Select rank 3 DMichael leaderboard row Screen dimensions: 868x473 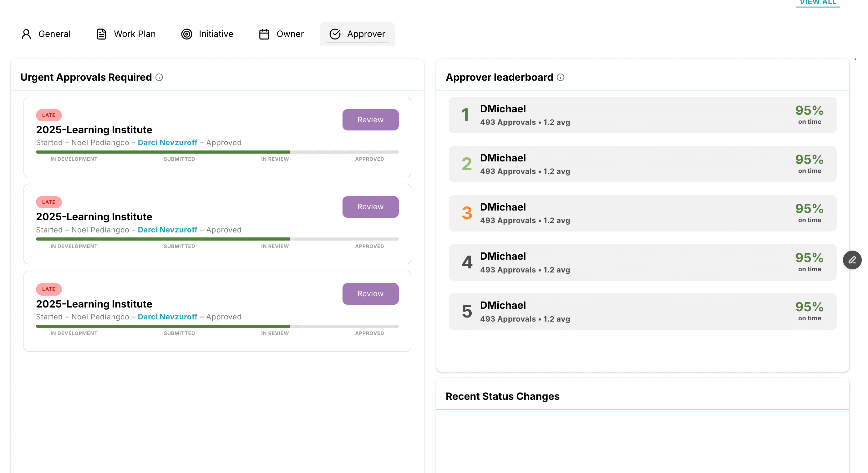[x=642, y=213]
